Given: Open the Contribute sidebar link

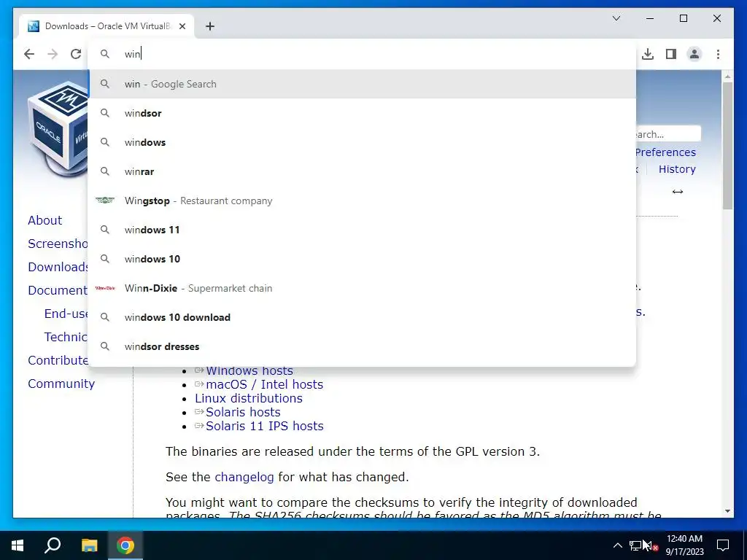Looking at the screenshot, I should (x=58, y=360).
